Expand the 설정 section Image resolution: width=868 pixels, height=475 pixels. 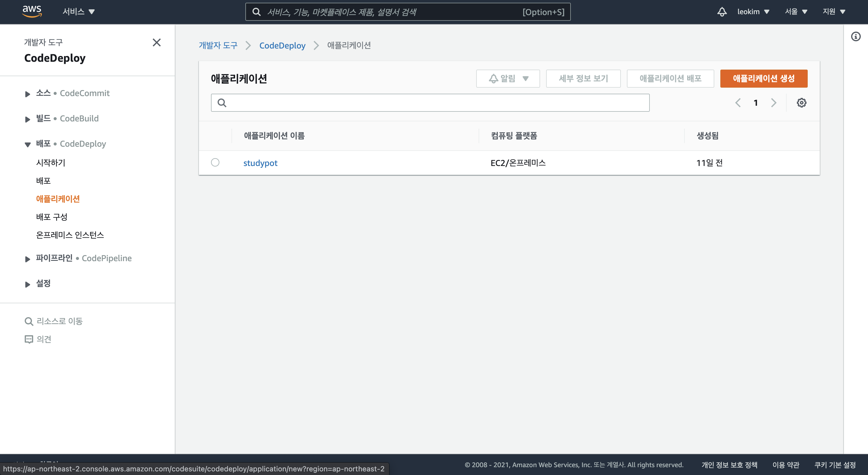(x=28, y=284)
